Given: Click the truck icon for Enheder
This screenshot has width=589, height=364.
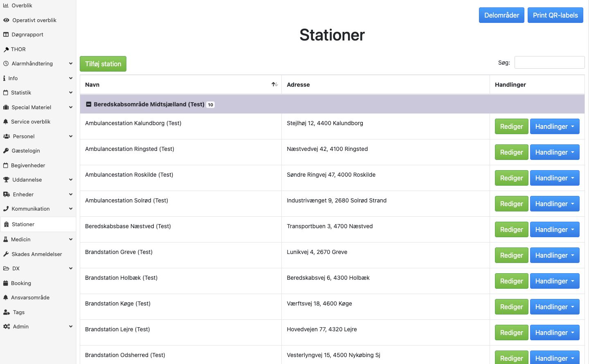Looking at the screenshot, I should click(x=7, y=195).
